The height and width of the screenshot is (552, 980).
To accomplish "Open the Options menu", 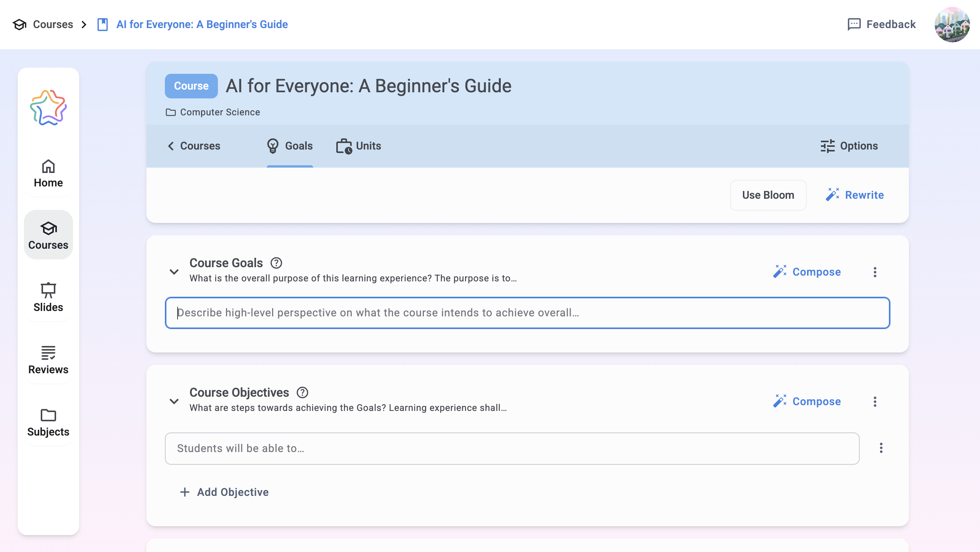I will 849,146.
